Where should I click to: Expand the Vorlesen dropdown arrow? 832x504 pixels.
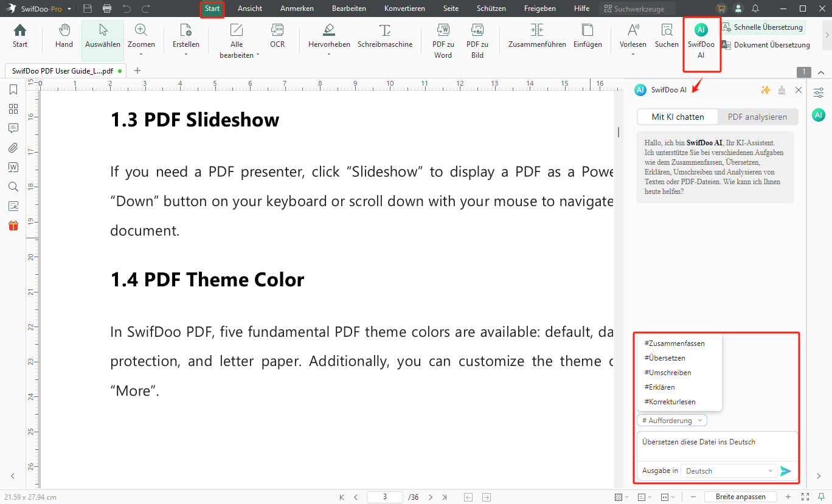pos(633,54)
